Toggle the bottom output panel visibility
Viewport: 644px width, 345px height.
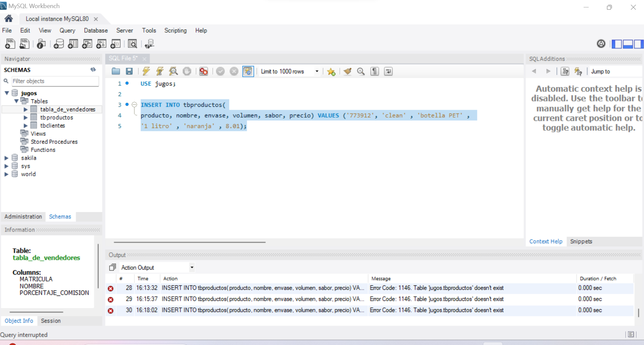627,44
